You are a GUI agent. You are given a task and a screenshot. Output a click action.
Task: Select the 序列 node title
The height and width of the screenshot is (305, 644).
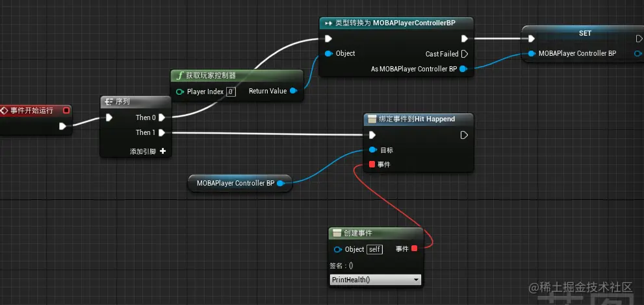pos(123,102)
